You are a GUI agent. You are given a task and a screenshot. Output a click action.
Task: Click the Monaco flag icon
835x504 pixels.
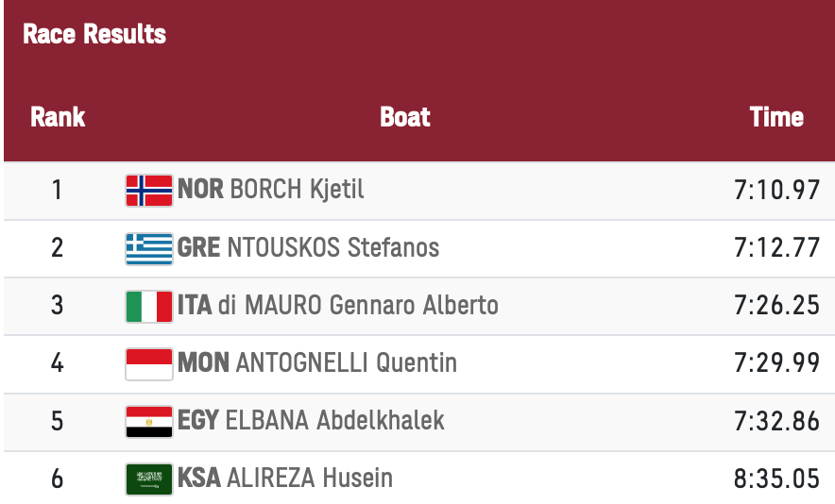click(x=149, y=363)
